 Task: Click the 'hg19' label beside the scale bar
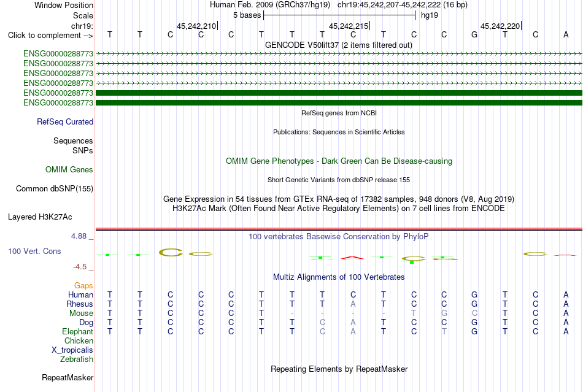pos(430,15)
